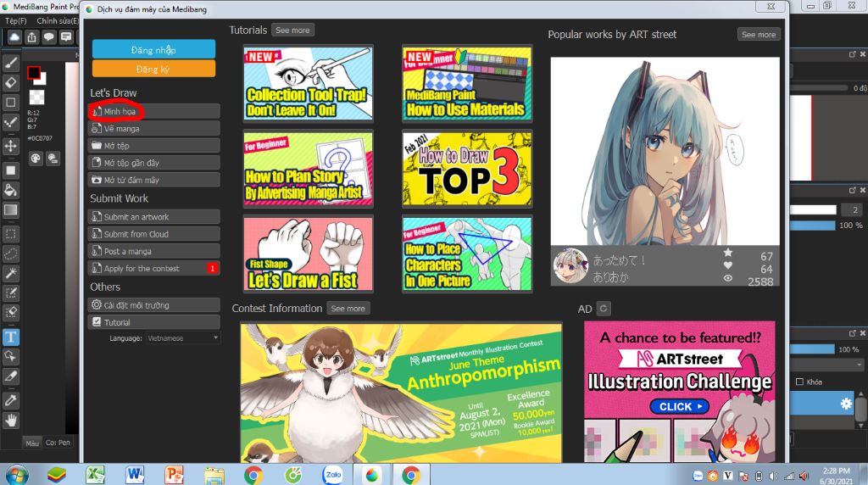
Task: Open the Chỉnh sửa(E) menu
Action: pos(58,20)
